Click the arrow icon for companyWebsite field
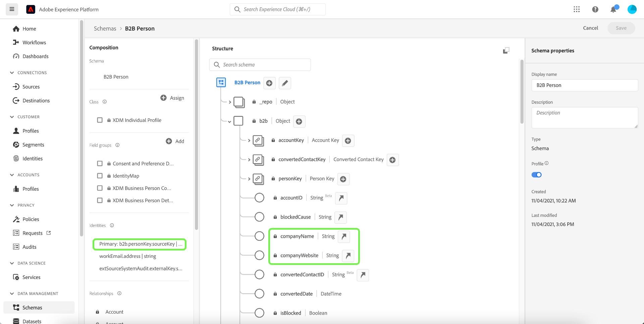The image size is (644, 324). tap(348, 256)
